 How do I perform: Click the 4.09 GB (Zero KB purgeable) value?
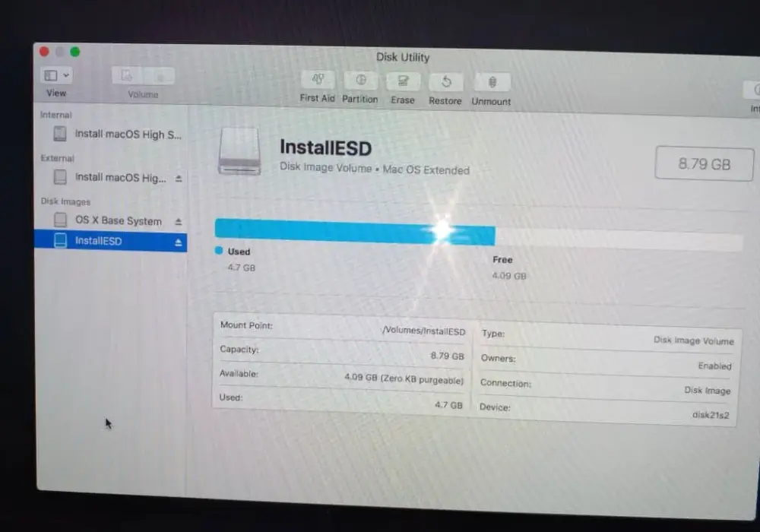[x=404, y=379]
